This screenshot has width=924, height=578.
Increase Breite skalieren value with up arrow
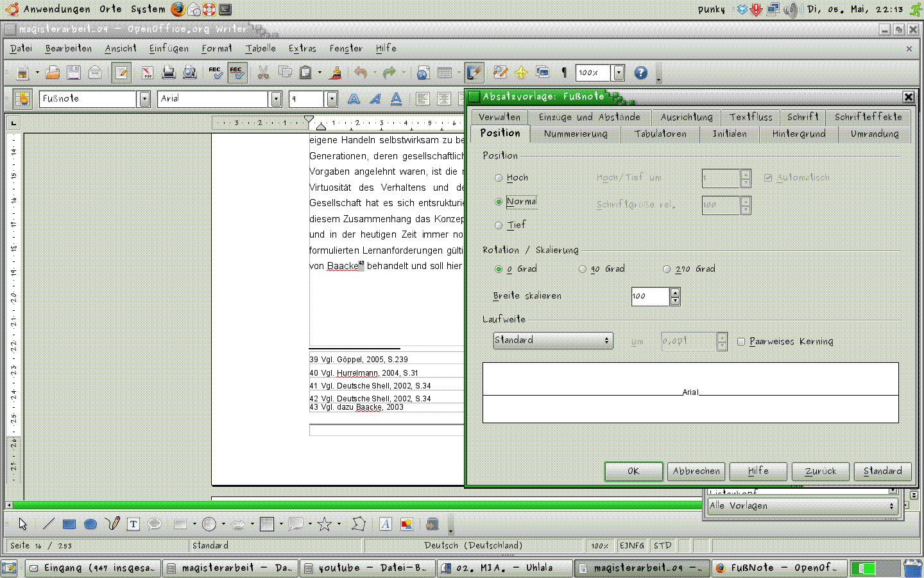pos(674,292)
